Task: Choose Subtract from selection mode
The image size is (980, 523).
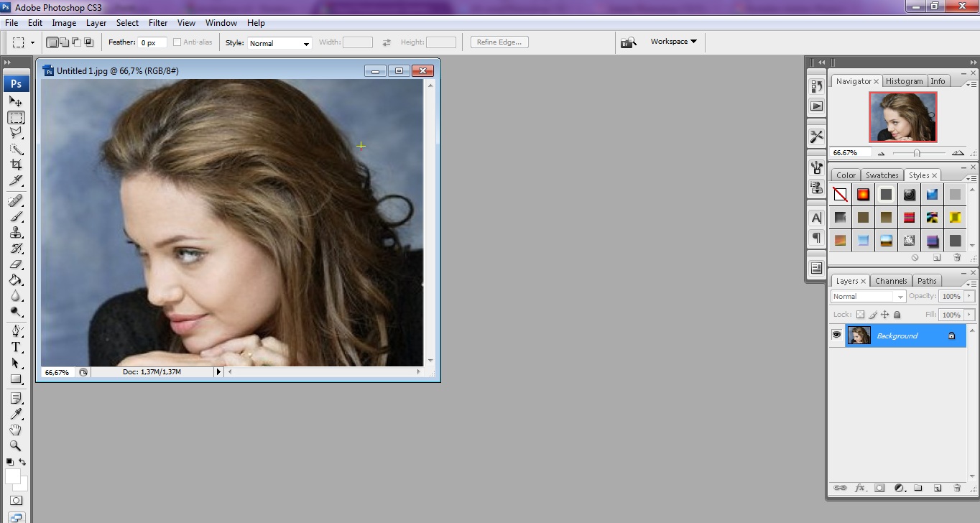Action: click(x=77, y=42)
